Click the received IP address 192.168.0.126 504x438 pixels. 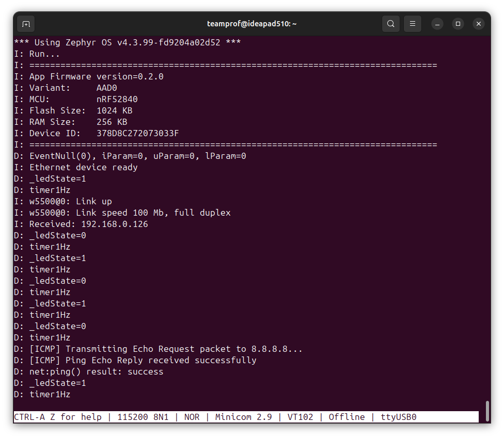(115, 224)
